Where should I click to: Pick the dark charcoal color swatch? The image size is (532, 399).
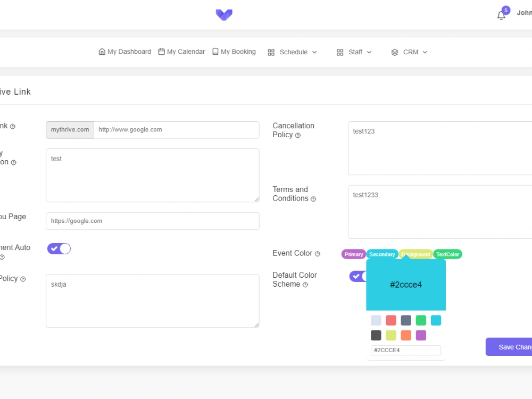(376, 335)
